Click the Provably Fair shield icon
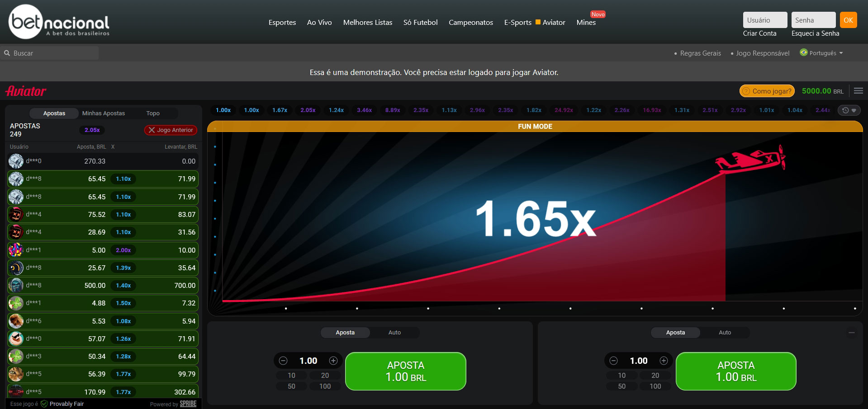This screenshot has height=409, width=868. coord(44,404)
